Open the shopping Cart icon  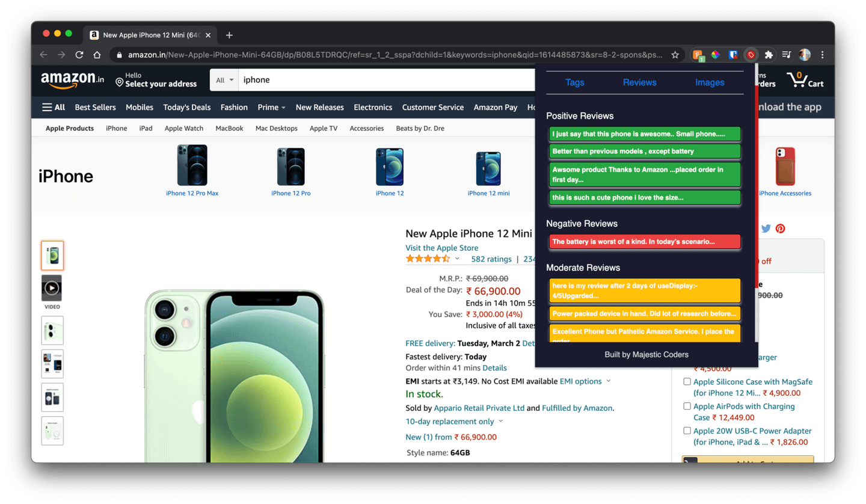click(805, 79)
